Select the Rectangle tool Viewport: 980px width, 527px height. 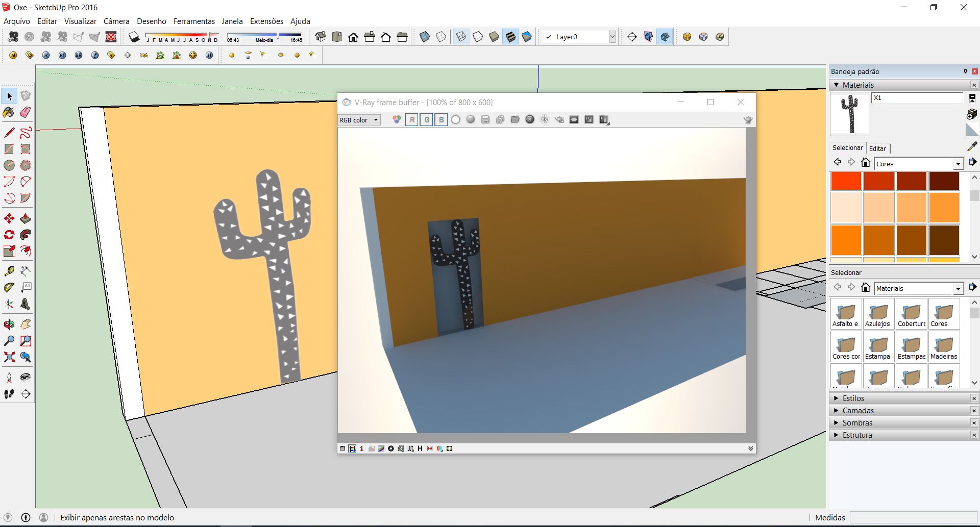pyautogui.click(x=9, y=149)
